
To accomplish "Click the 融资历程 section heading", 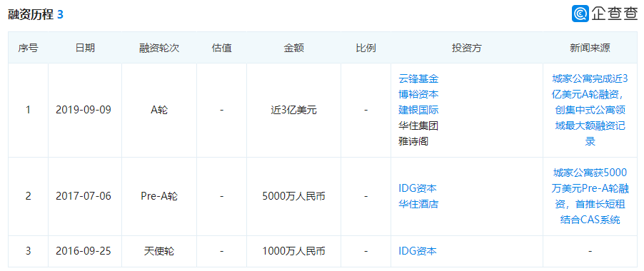I will [31, 15].
